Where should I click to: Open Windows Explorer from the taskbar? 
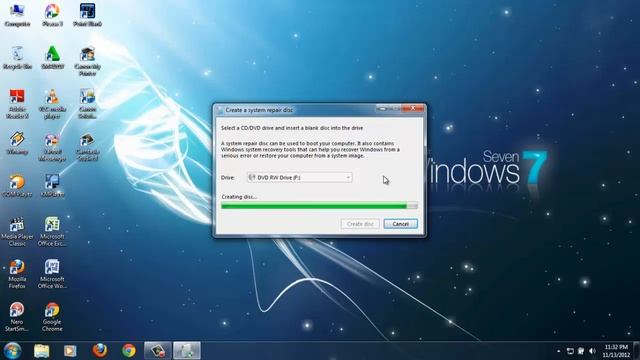[42, 351]
